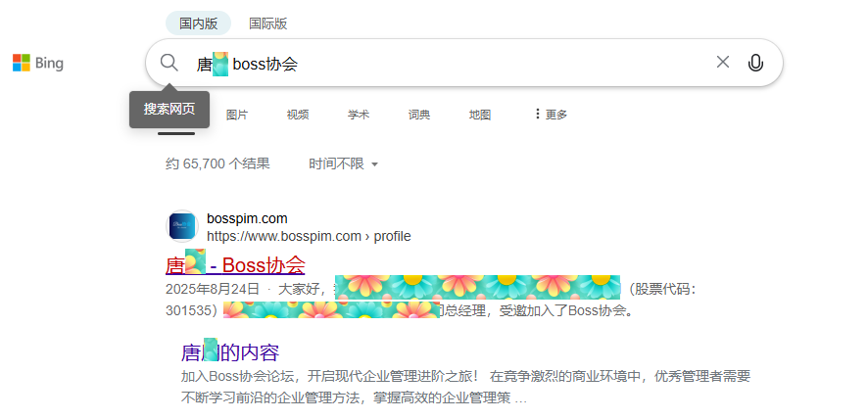Click the magnifier search icon
Viewport: 868px width, 420px height.
point(169,63)
